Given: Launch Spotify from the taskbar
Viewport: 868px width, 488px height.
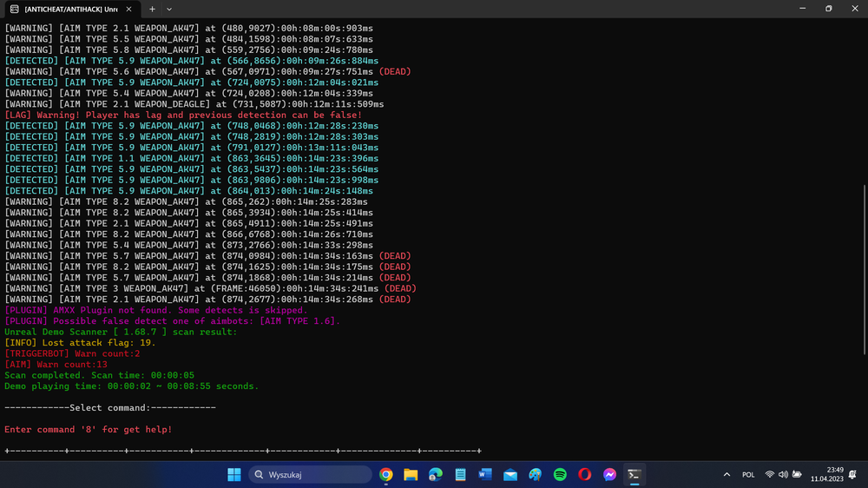Looking at the screenshot, I should (560, 475).
